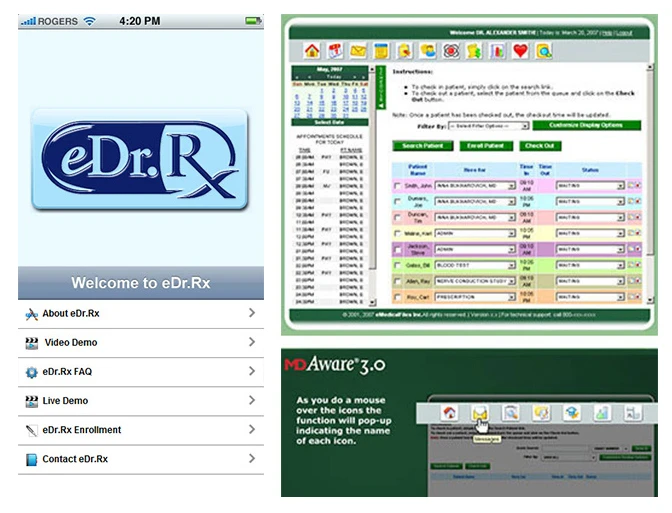This screenshot has height=513, width=672.
Task: Click the Logout link in the header
Action: tap(624, 33)
